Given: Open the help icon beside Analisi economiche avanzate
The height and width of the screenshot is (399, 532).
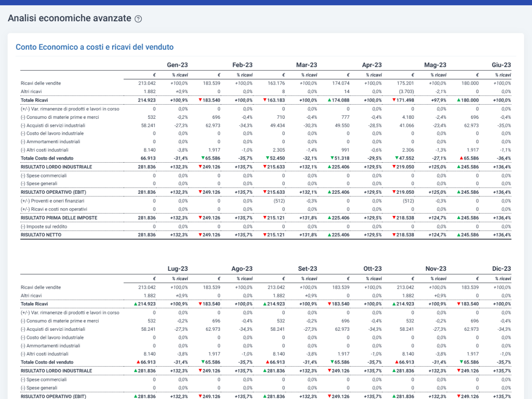Looking at the screenshot, I should [138, 19].
